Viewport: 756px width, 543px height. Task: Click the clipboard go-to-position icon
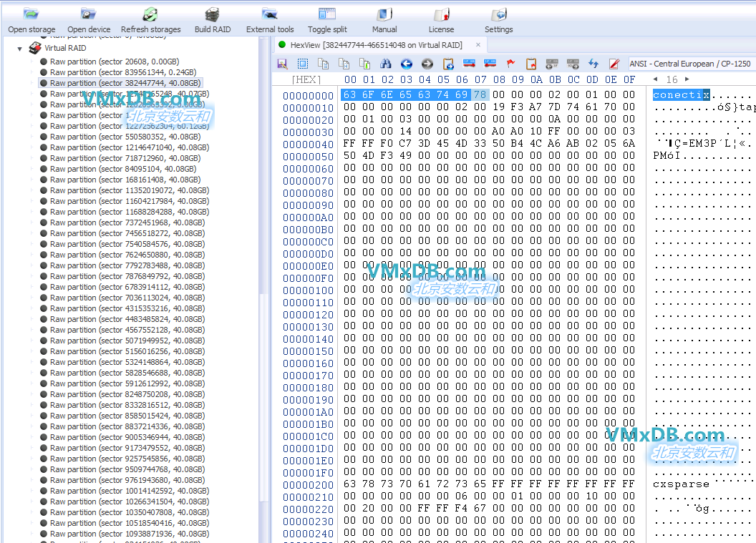(448, 64)
